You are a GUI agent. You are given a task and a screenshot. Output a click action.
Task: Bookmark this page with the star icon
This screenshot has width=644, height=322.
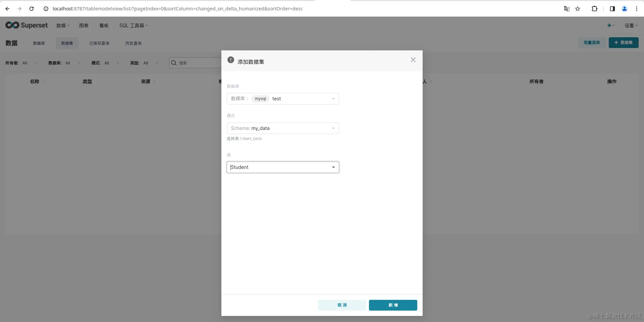click(578, 9)
